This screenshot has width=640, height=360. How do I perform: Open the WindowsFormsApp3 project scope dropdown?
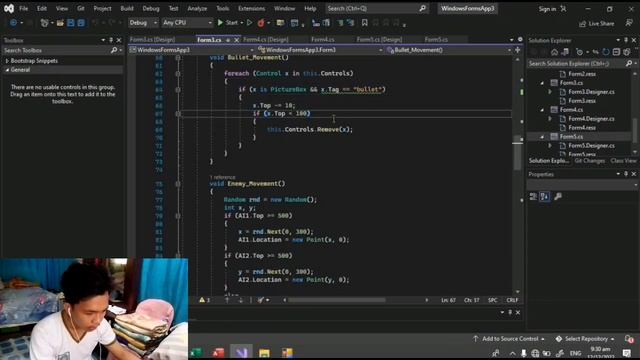192,50
